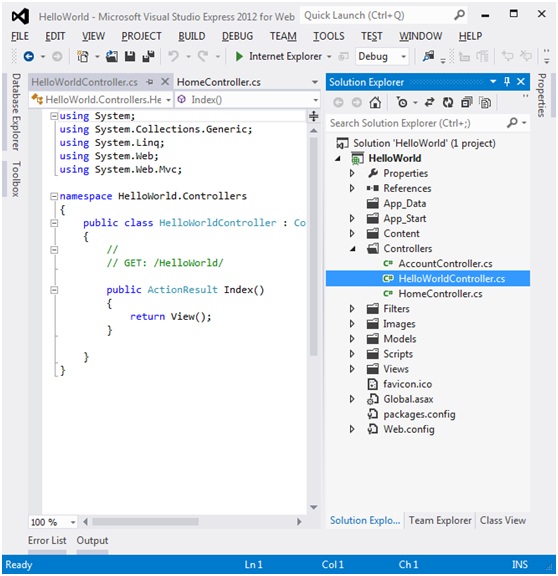This screenshot has width=558, height=576.
Task: Expand the Models folder
Action: click(x=352, y=339)
